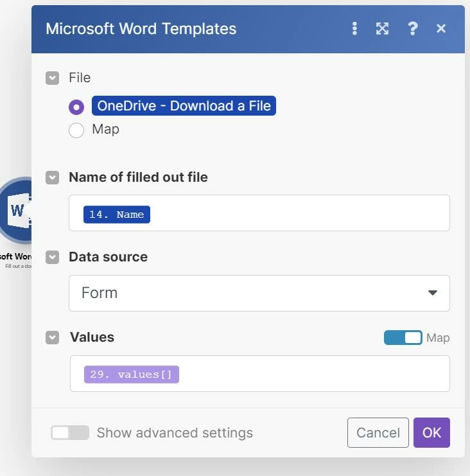Image resolution: width=470 pixels, height=476 pixels.
Task: Collapse the File section chevron
Action: coord(52,78)
